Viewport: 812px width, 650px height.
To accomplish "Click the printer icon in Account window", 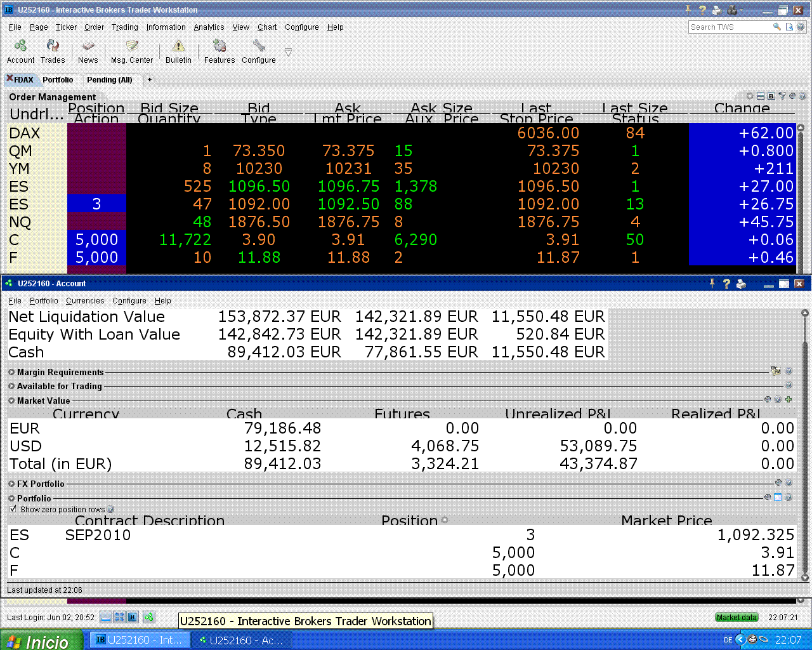I will point(741,284).
